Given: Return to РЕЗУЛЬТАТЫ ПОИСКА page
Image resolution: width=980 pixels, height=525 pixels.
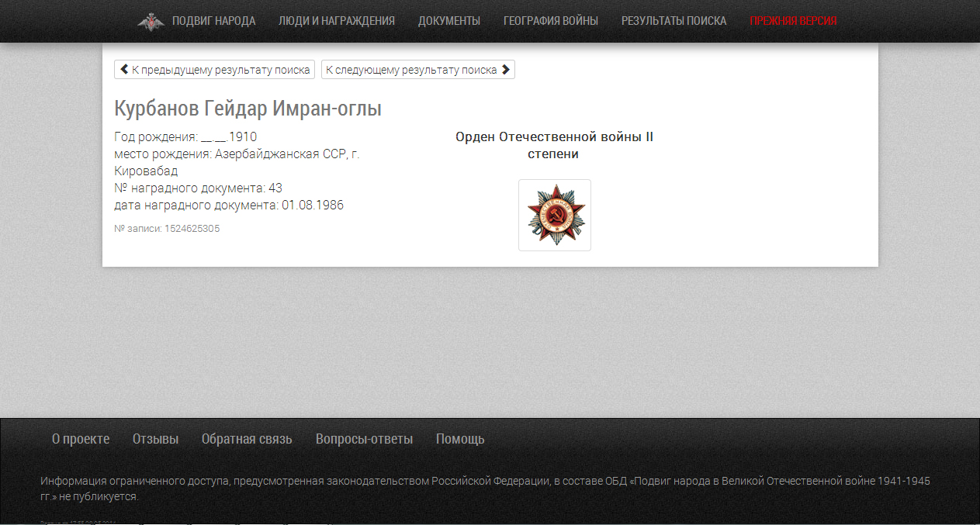Looking at the screenshot, I should click(674, 21).
